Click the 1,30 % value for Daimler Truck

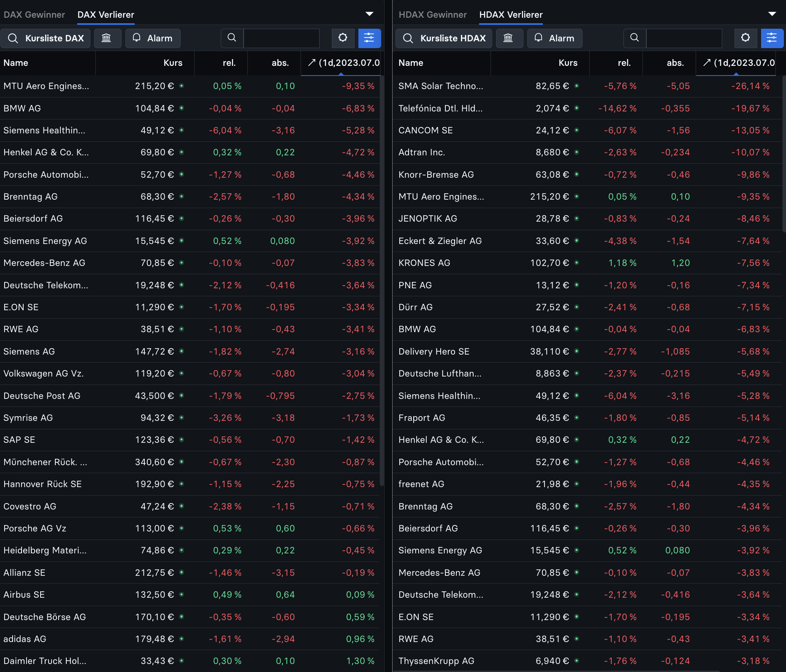tap(360, 661)
